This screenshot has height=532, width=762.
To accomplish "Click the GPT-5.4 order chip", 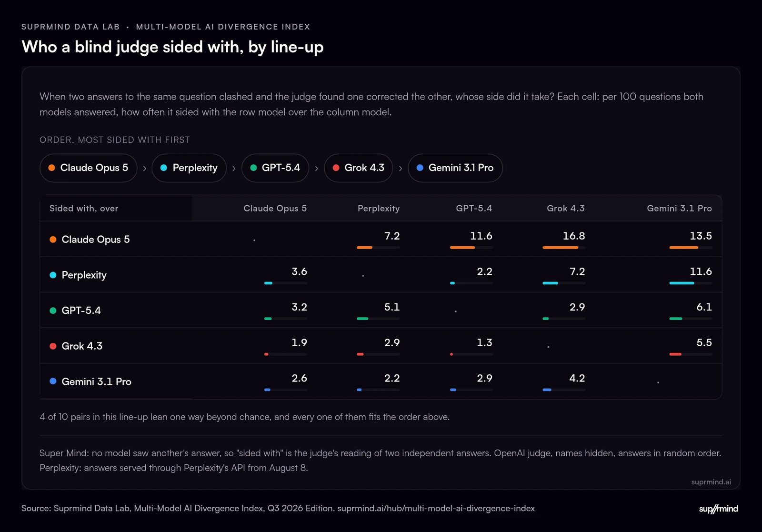I will (x=275, y=168).
